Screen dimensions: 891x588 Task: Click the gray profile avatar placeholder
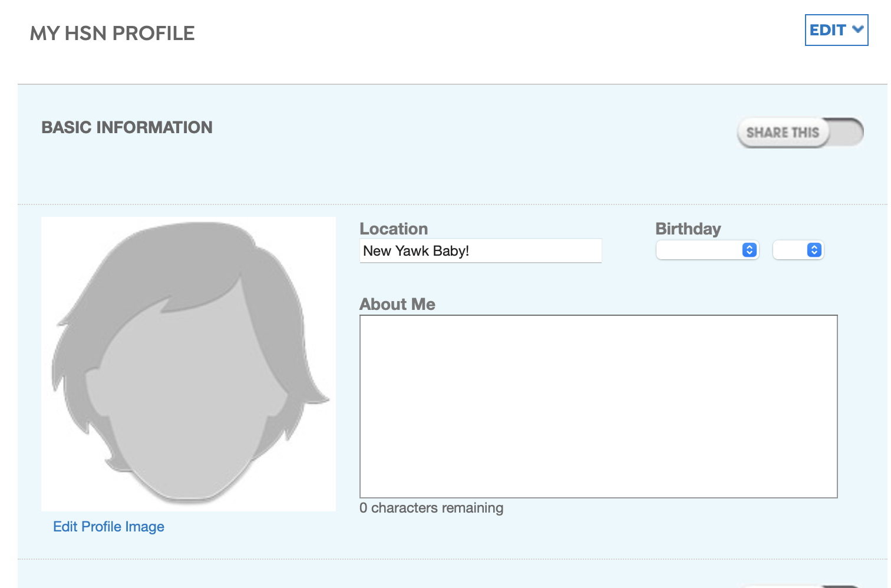click(188, 377)
